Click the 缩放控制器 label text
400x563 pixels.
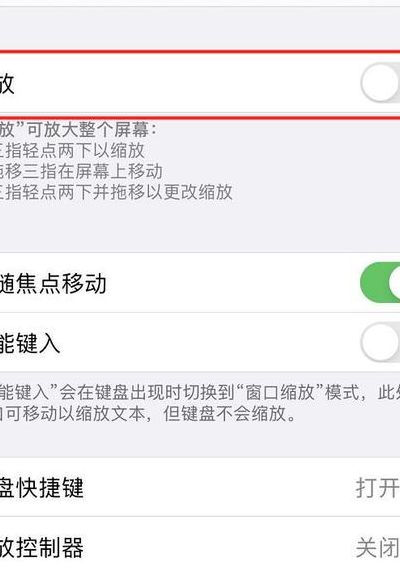pyautogui.click(x=42, y=548)
